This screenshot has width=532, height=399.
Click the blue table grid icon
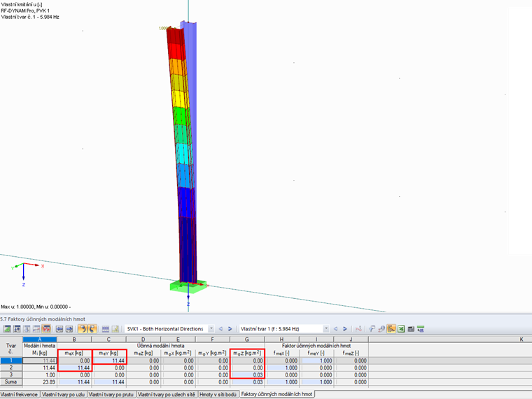[x=106, y=329]
